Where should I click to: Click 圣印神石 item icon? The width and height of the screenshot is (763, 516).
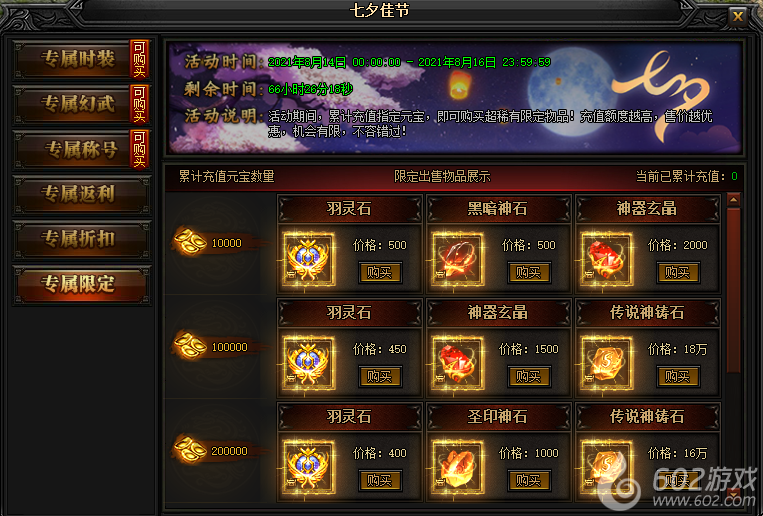point(457,467)
